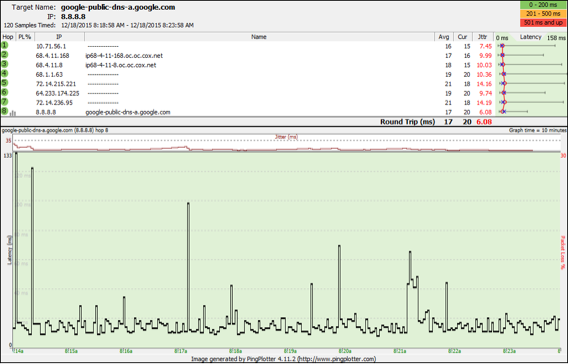Image resolution: width=568 pixels, height=364 pixels.
Task: Select hop 4 green circle icon
Action: [4, 74]
